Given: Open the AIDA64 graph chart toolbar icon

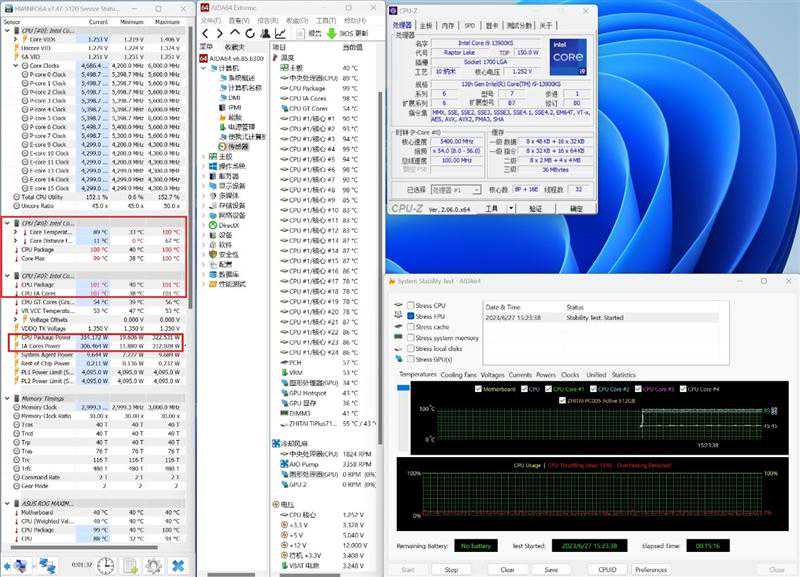Looking at the screenshot, I should pyautogui.click(x=281, y=33).
